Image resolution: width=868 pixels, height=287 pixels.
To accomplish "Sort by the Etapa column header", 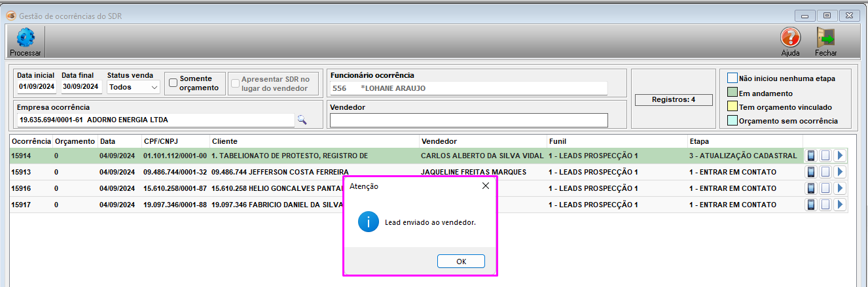I will (698, 141).
